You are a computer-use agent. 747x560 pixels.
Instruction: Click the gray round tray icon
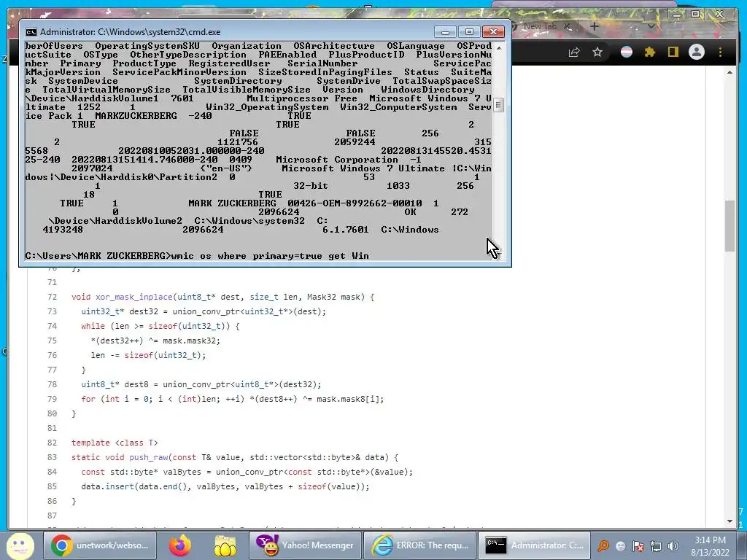pyautogui.click(x=620, y=546)
